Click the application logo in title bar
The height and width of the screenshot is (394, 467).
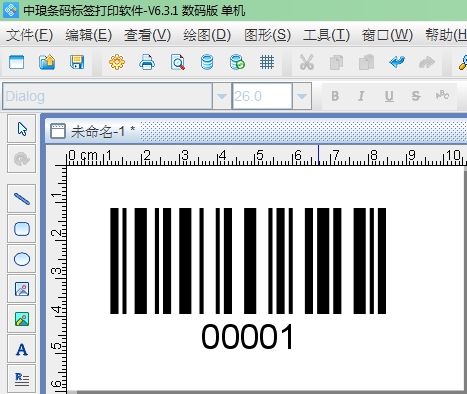[11, 10]
